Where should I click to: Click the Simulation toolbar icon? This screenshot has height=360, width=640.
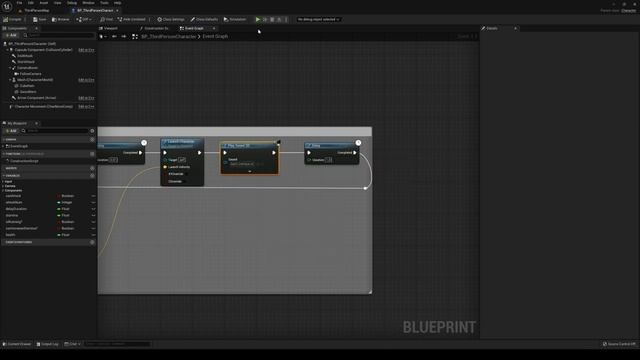tap(235, 19)
